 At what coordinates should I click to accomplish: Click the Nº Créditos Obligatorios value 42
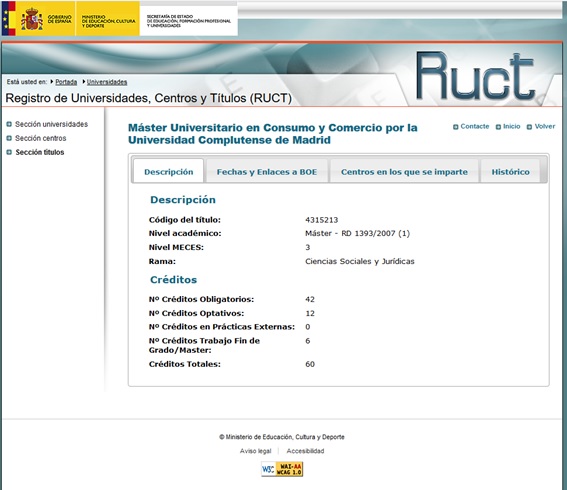(310, 299)
